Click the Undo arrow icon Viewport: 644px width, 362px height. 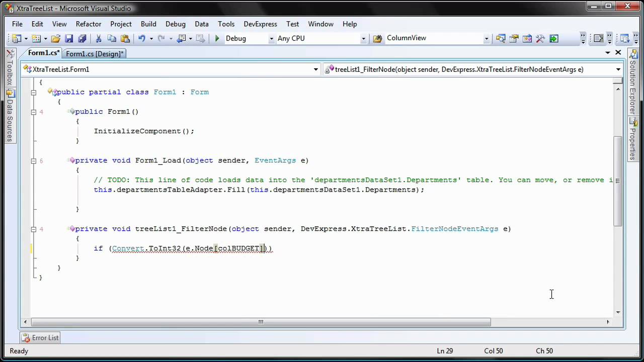tap(142, 38)
